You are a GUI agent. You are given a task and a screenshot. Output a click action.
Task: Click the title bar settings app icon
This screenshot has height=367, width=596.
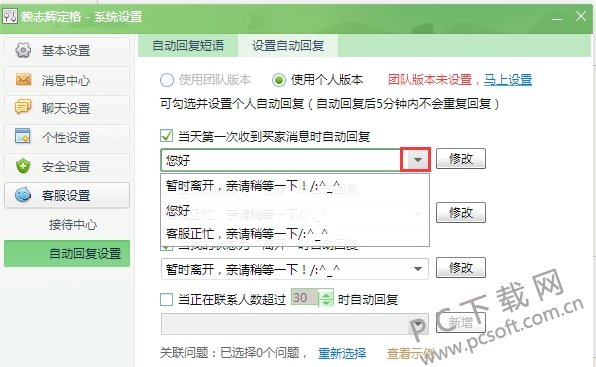[10, 16]
